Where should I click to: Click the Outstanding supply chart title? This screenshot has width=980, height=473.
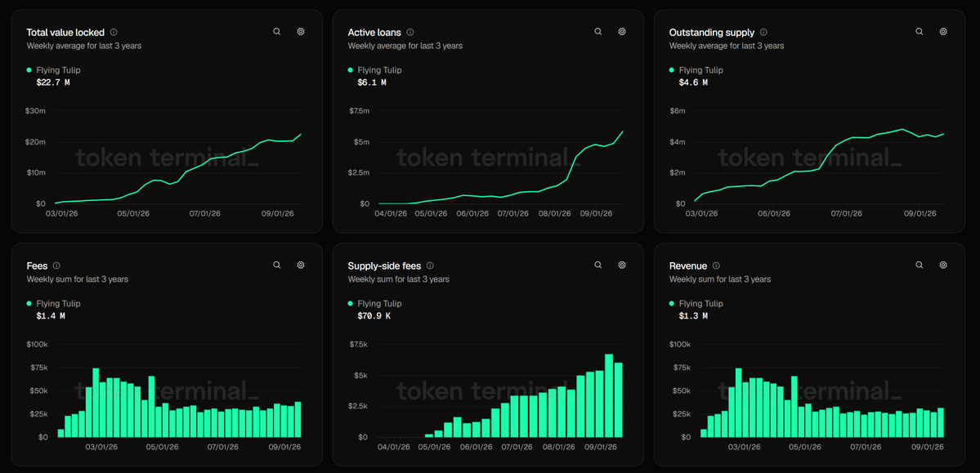coord(712,32)
